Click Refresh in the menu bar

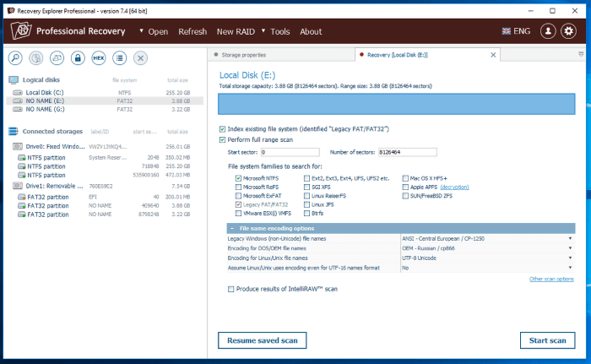192,32
